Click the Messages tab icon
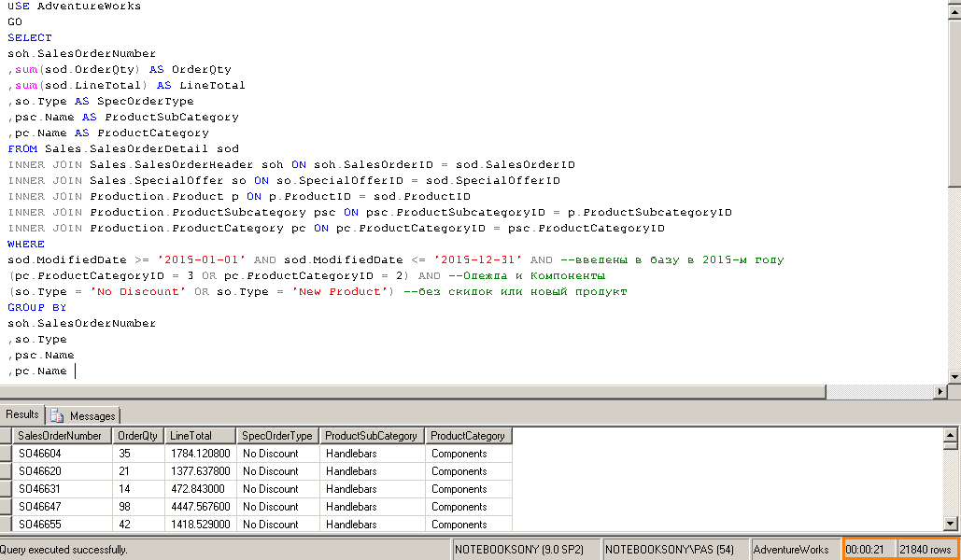Screen dimensions: 961x560 coord(57,415)
